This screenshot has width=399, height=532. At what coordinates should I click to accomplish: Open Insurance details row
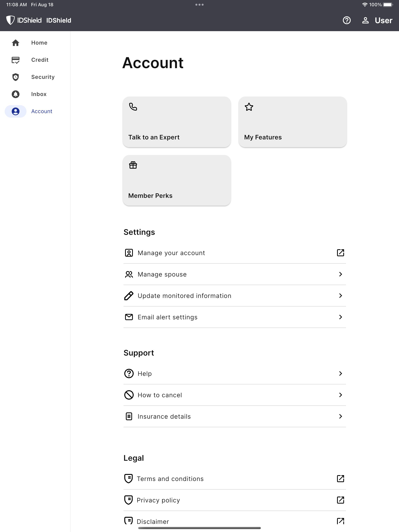click(x=235, y=416)
